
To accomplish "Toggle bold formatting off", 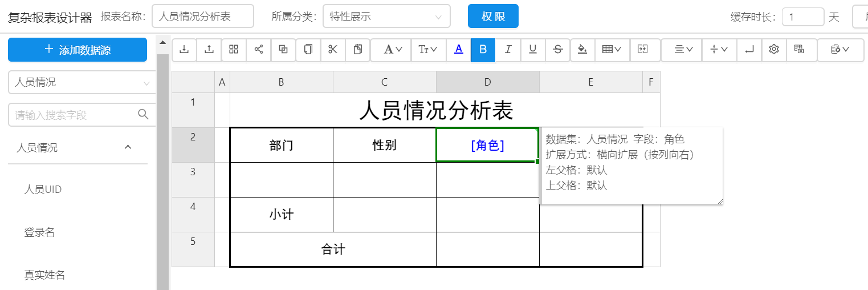I will [483, 50].
